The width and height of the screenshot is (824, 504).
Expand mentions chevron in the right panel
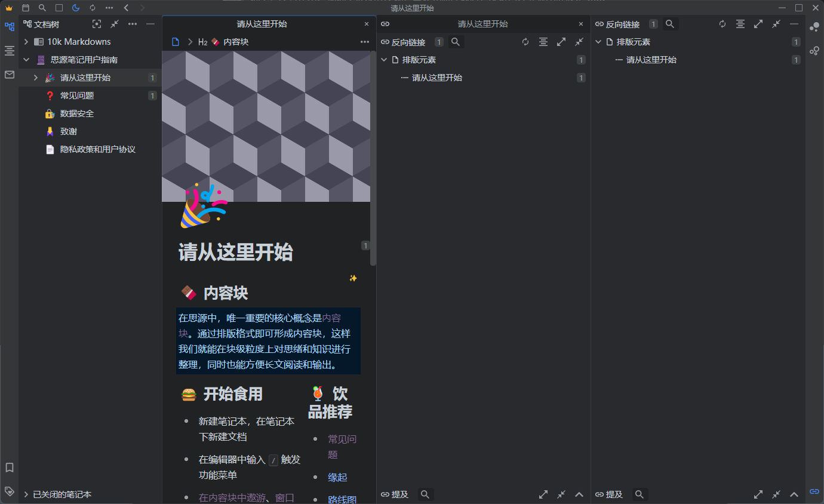(x=794, y=494)
